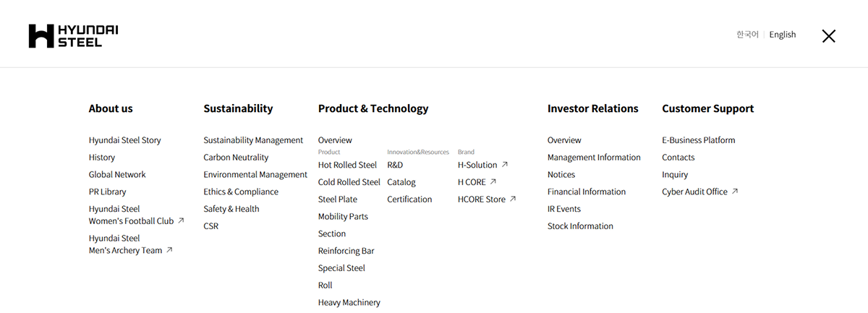Open Hot Rolled Steel product page
Image resolution: width=868 pixels, height=313 pixels.
[x=347, y=165]
